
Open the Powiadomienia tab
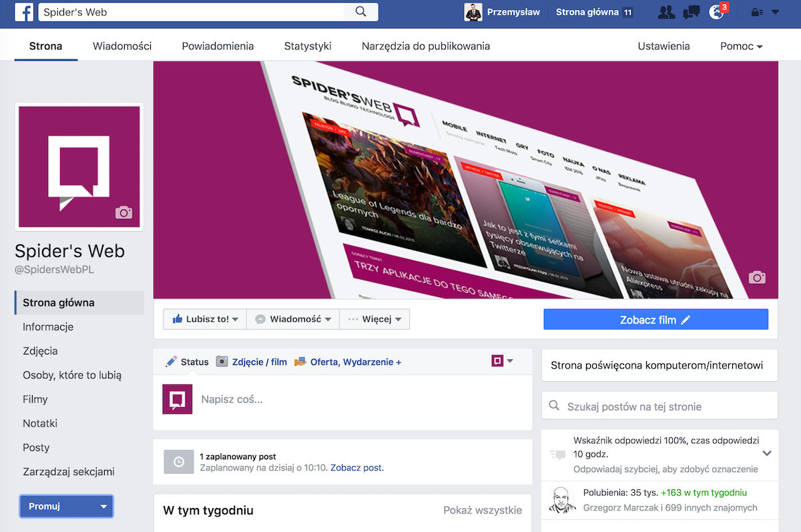218,46
